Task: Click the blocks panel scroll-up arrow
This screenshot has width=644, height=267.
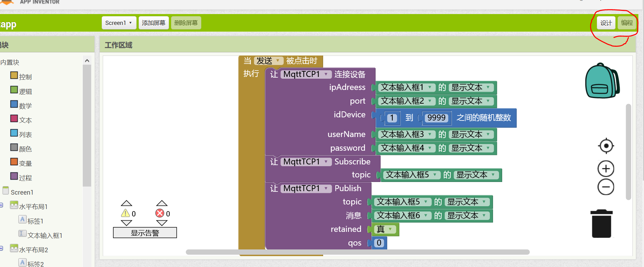Action: click(x=87, y=61)
